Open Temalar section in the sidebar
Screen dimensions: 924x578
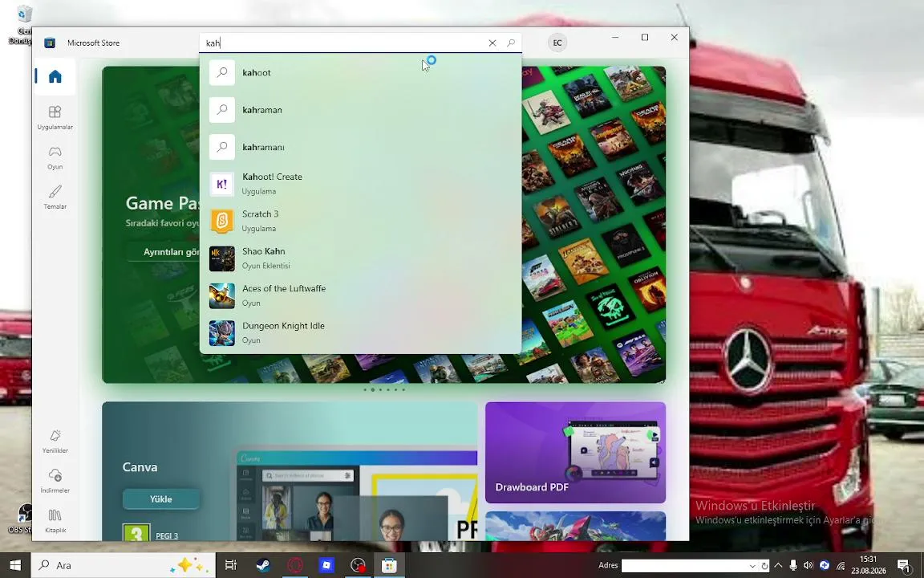(55, 197)
